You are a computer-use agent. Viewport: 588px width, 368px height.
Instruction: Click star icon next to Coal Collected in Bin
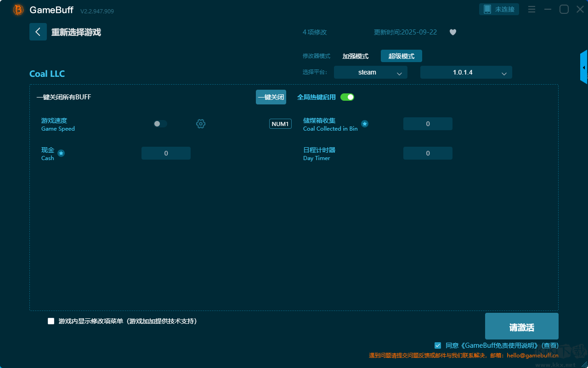click(x=364, y=124)
